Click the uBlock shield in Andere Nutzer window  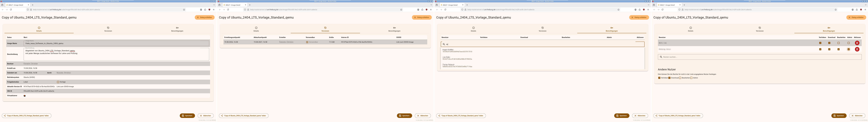(x=861, y=9)
